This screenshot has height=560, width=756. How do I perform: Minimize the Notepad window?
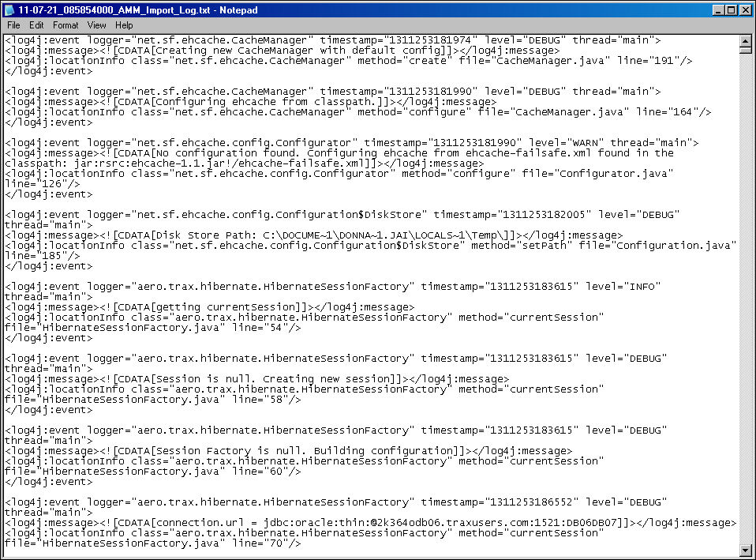718,10
